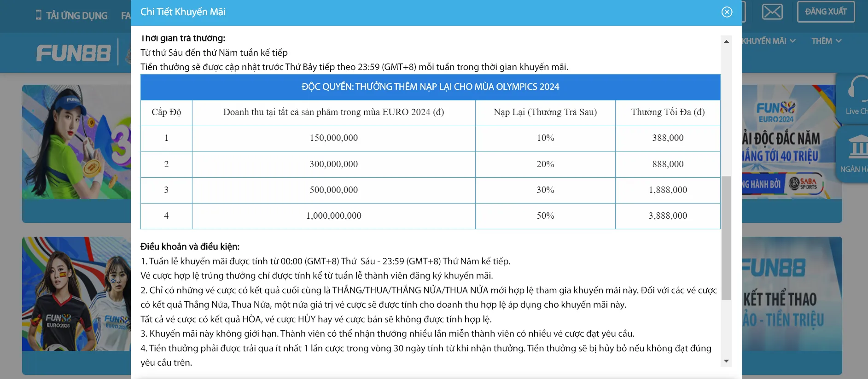Click the '20%' reload cell

click(x=545, y=164)
